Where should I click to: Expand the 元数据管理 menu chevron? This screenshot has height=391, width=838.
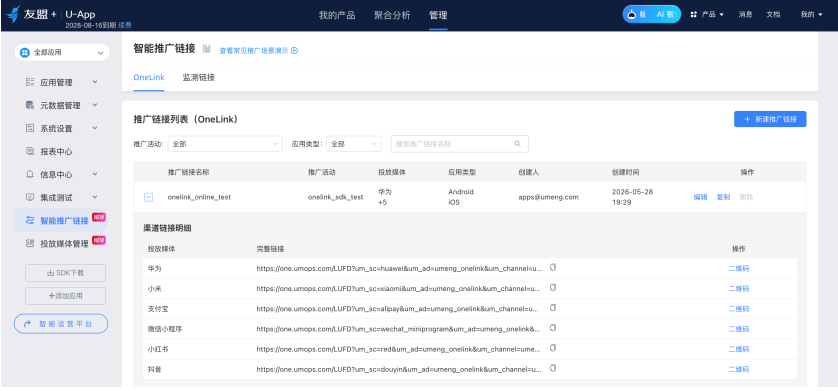coord(95,105)
